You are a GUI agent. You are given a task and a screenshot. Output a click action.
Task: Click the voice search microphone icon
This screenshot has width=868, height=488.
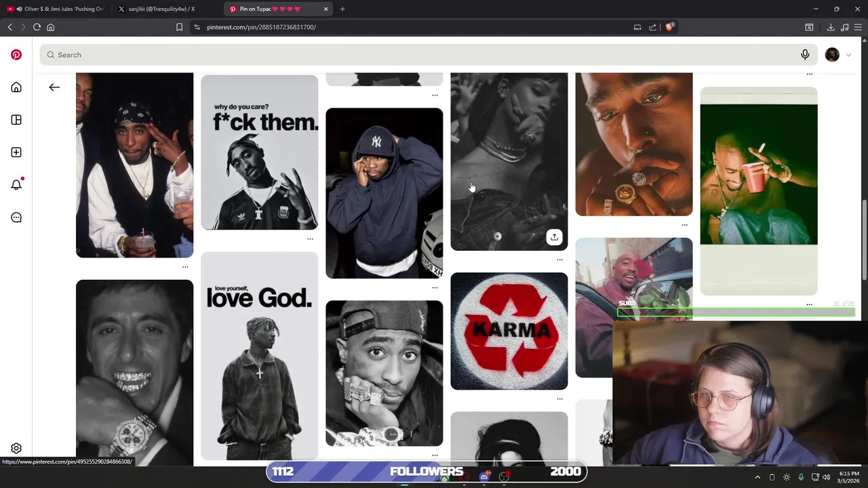point(805,55)
